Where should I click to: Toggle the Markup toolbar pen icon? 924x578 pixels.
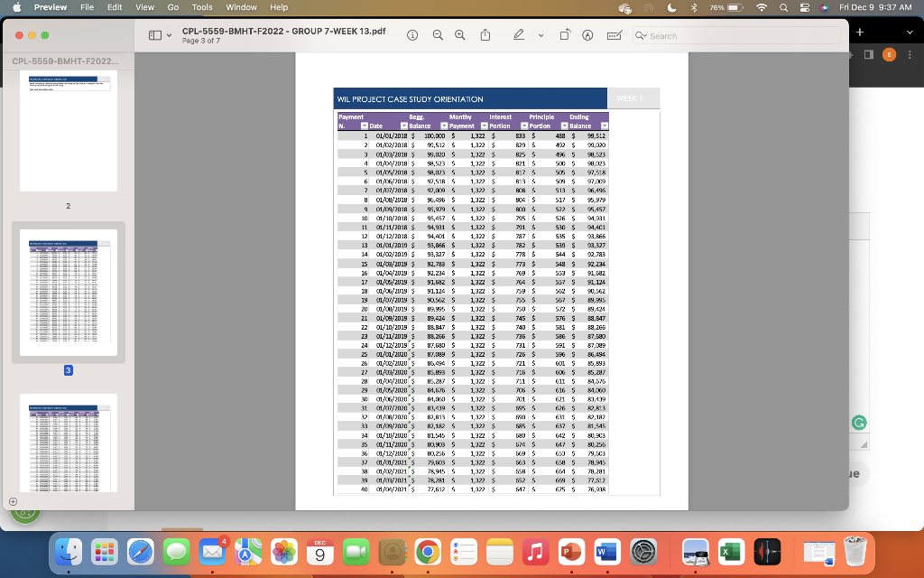518,33
